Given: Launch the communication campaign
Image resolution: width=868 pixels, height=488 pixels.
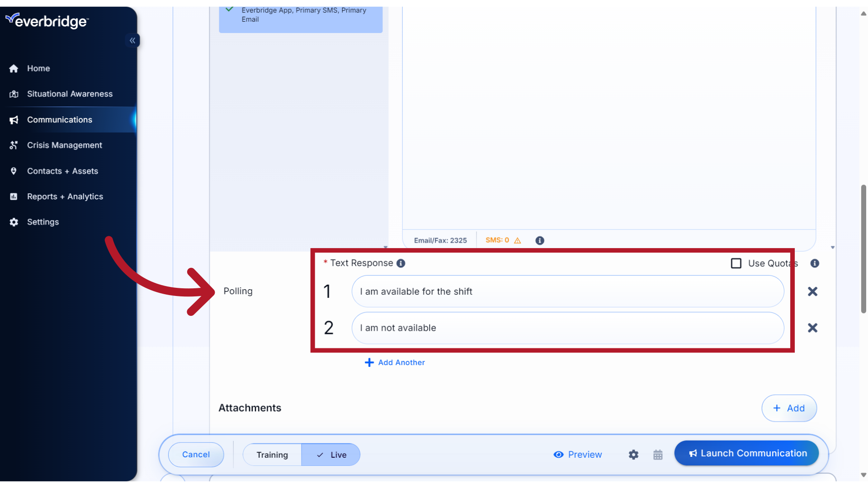Looking at the screenshot, I should click(747, 454).
